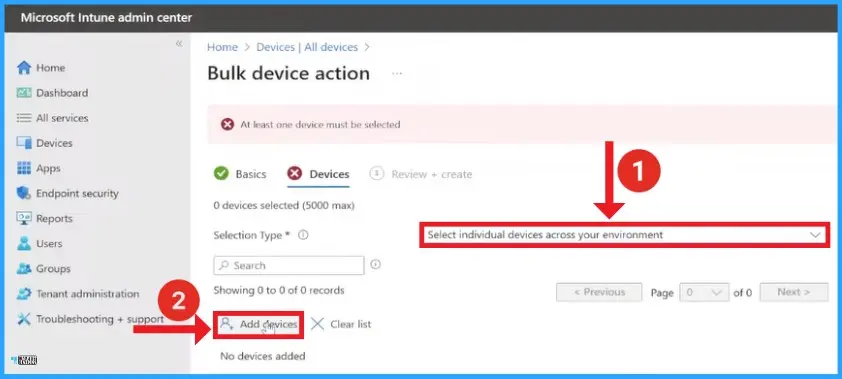The width and height of the screenshot is (842, 379).
Task: Click the info icon beside Search box
Action: coord(376,264)
